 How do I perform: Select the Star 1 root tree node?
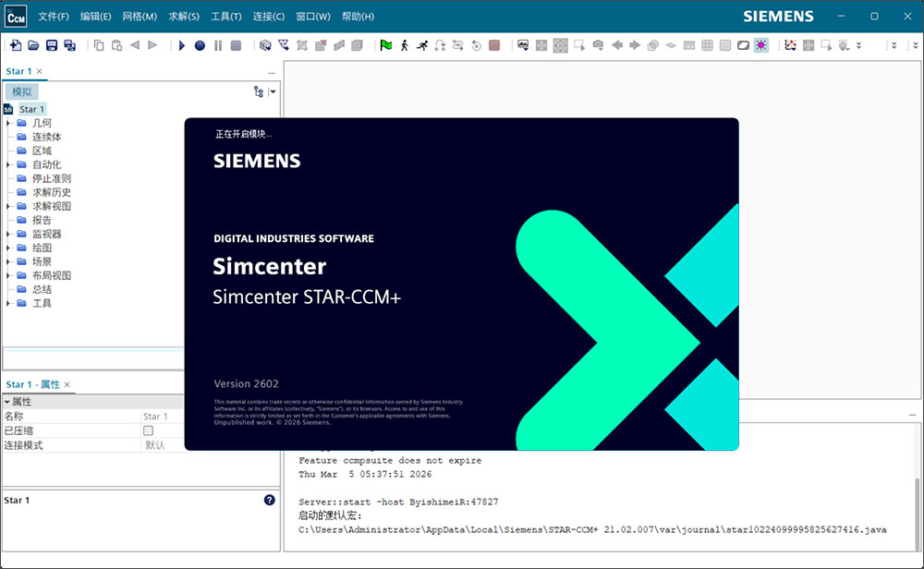pyautogui.click(x=31, y=109)
